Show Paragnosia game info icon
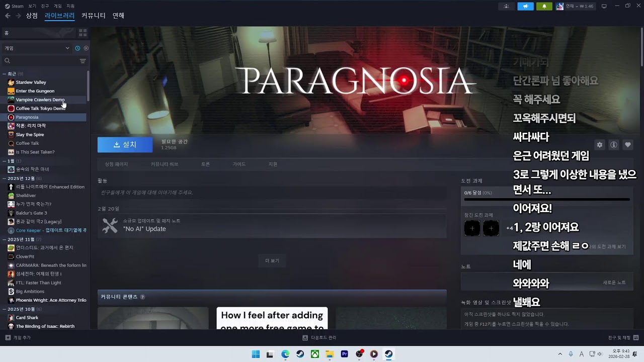 tap(614, 145)
